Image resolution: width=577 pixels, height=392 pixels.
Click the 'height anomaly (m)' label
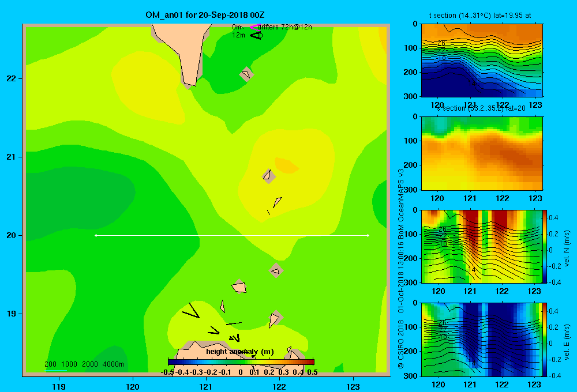(x=240, y=352)
